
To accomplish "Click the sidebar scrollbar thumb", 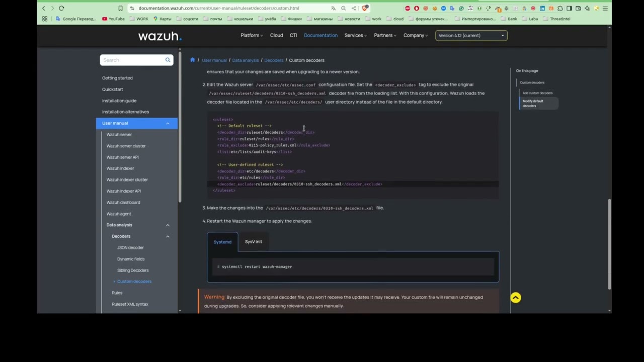I will (x=180, y=127).
